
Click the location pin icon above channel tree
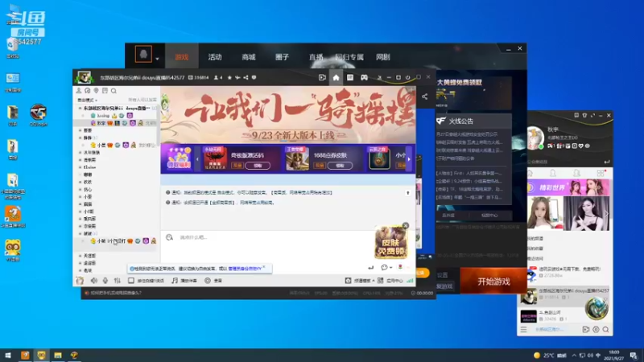[x=96, y=91]
